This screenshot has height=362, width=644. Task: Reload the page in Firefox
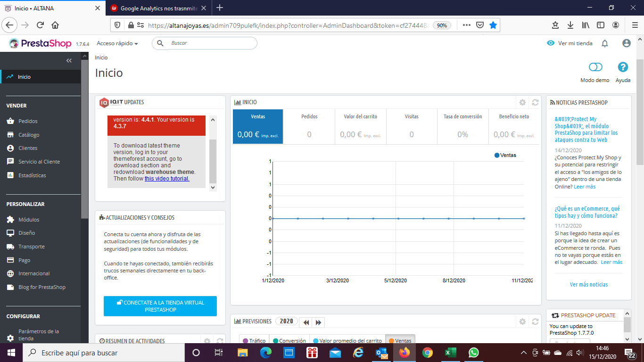point(40,25)
